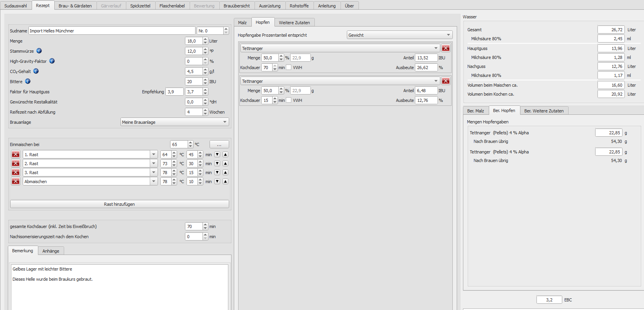Image resolution: width=644 pixels, height=310 pixels.
Task: Remove the 1. Rast mash step
Action: (16, 155)
